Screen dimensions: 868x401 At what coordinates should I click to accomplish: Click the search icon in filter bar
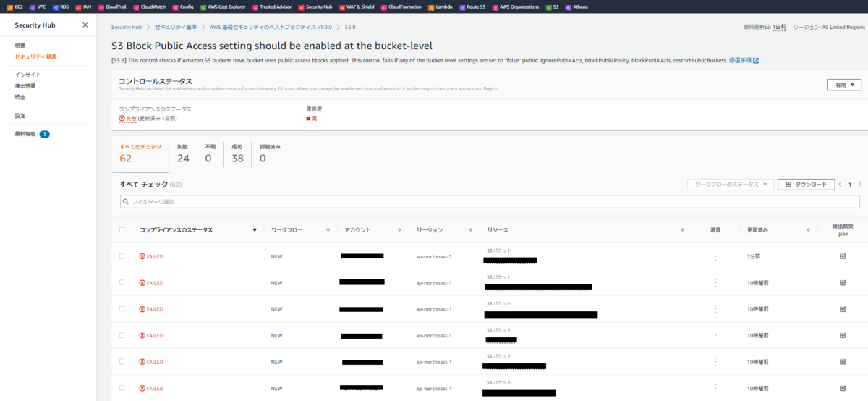[x=126, y=201]
